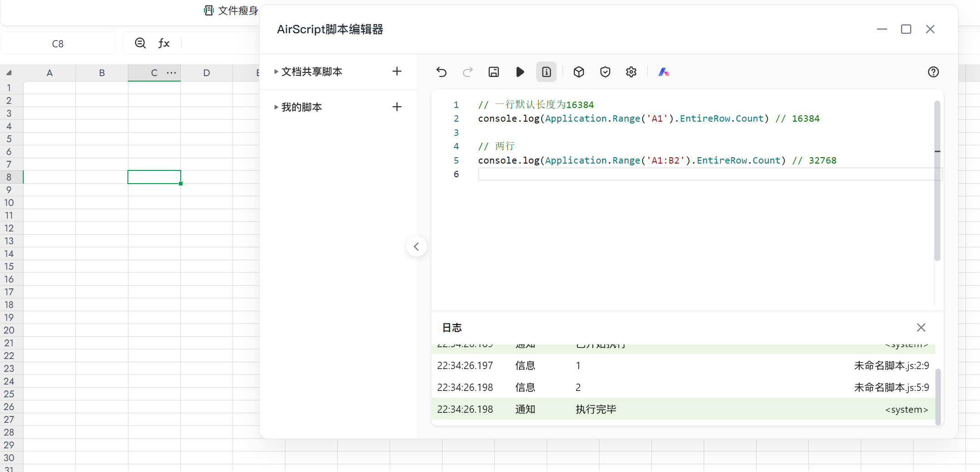This screenshot has width=980, height=472.
Task: Run the script with play button
Action: point(520,72)
